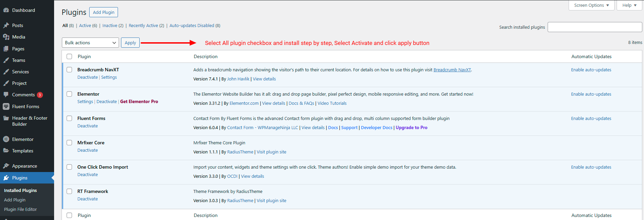Focus the Search installed plugins field
This screenshot has width=644, height=220.
coord(595,27)
